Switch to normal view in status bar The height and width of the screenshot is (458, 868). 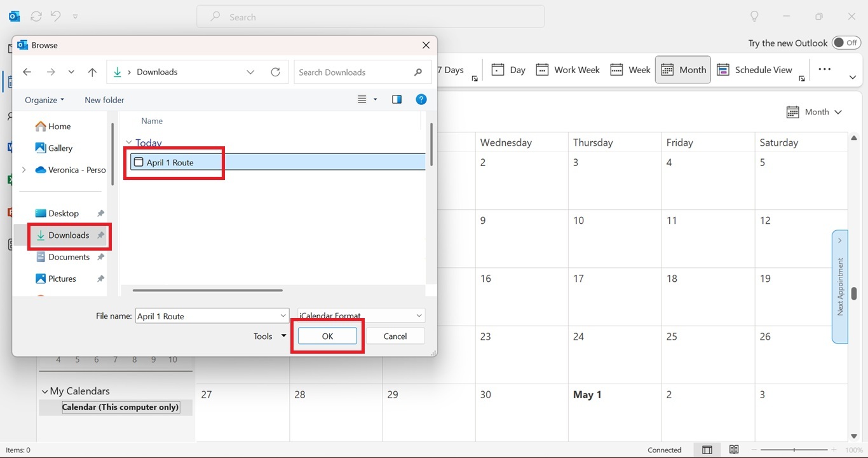click(707, 450)
